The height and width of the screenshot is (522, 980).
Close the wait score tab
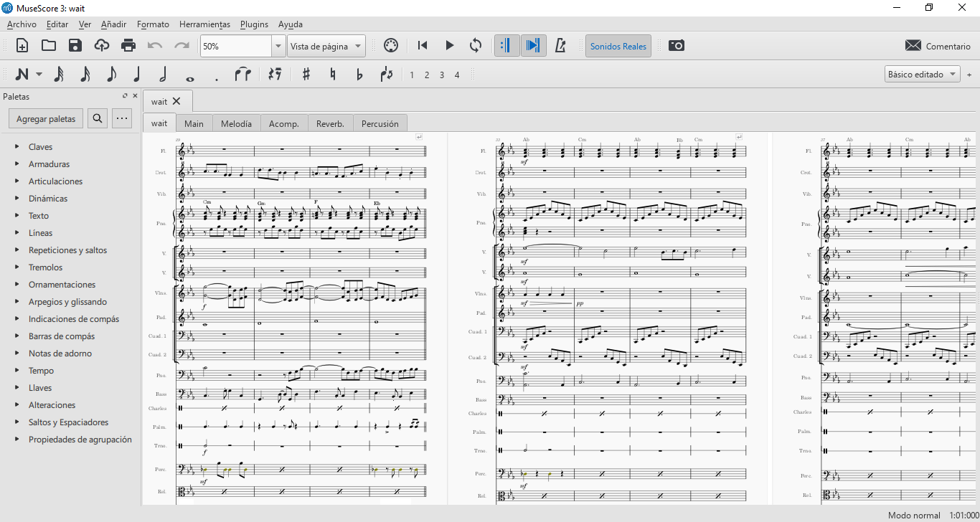pos(176,101)
